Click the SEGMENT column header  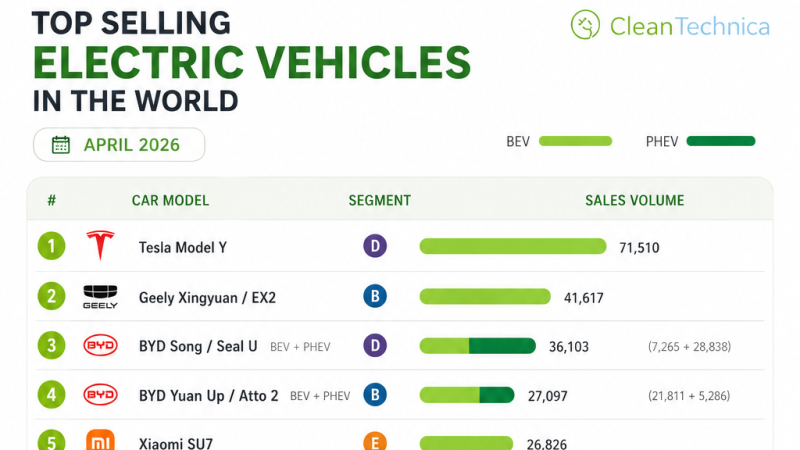pos(380,201)
